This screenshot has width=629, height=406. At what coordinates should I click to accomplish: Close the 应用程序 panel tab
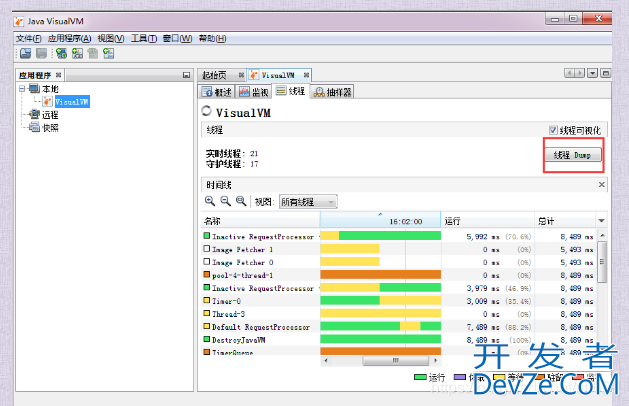click(x=59, y=75)
